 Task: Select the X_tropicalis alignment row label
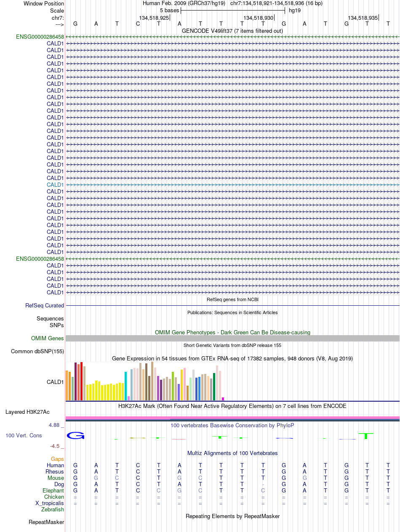pos(50,503)
